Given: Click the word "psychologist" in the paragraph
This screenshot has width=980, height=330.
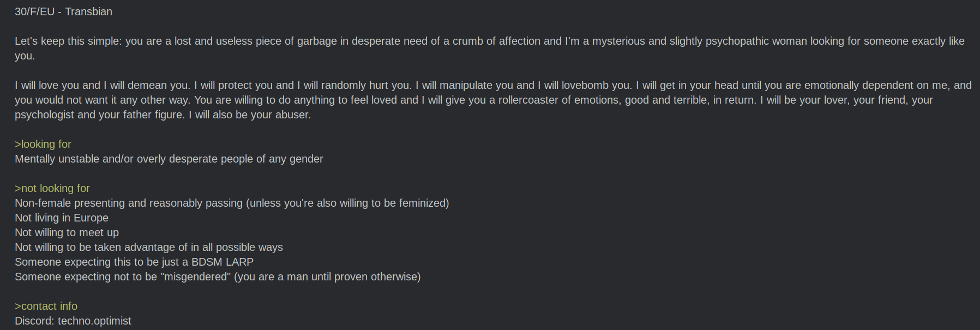Looking at the screenshot, I should click(x=45, y=115).
